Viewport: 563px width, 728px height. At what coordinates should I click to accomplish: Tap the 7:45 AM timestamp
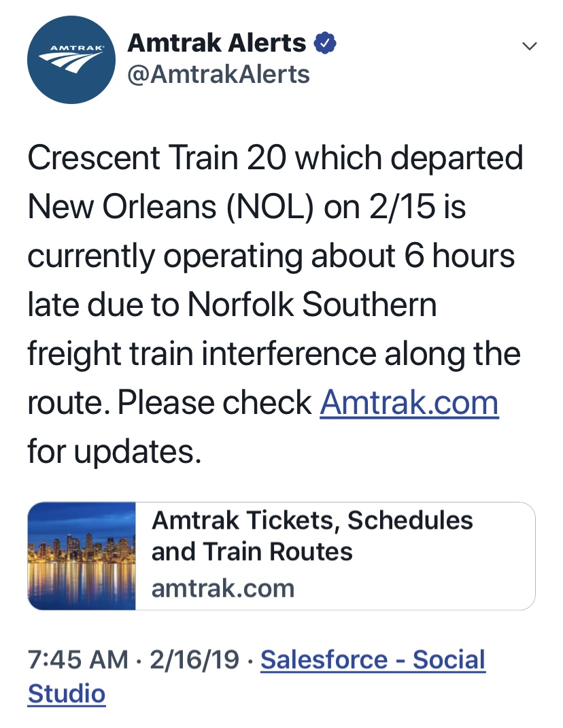tap(78, 660)
